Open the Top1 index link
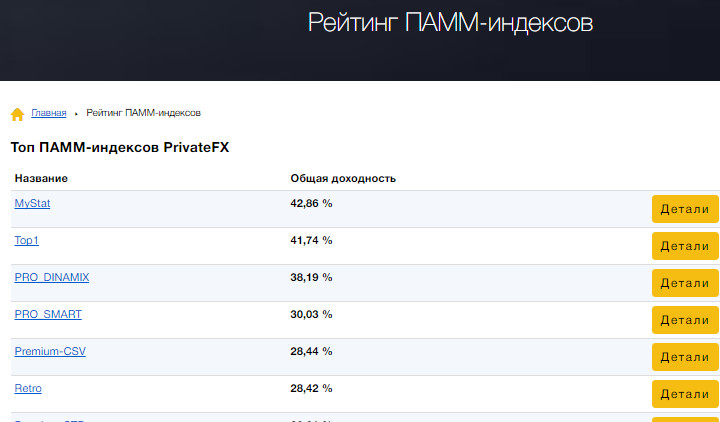 (26, 240)
